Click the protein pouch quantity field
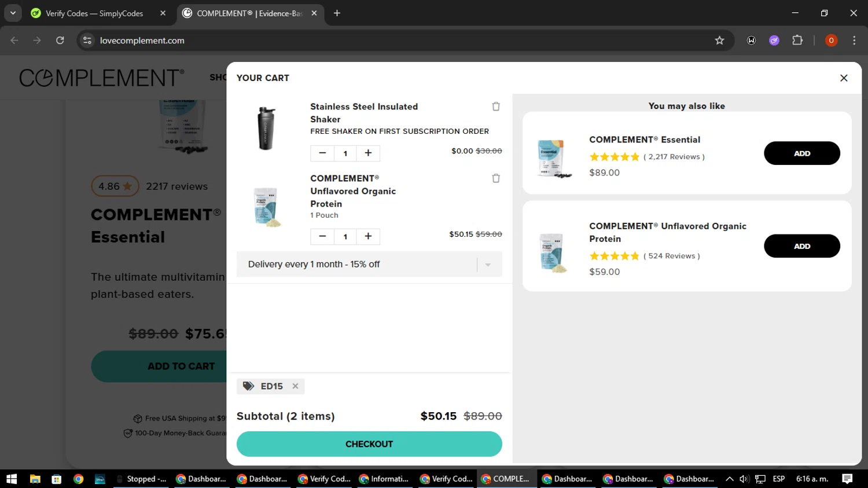 point(345,236)
